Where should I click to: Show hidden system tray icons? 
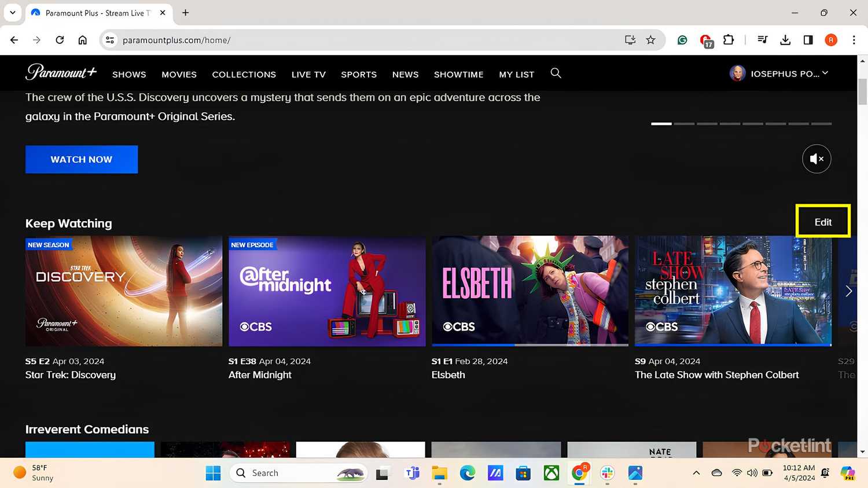(696, 473)
